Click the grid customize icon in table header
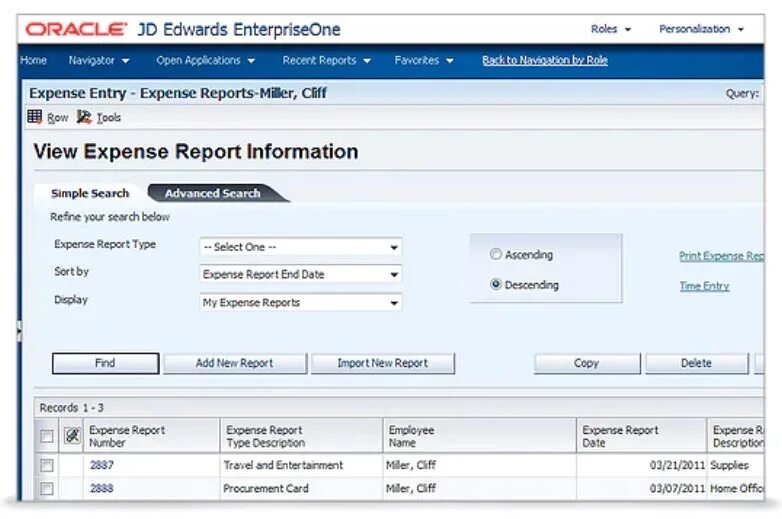 tap(72, 436)
